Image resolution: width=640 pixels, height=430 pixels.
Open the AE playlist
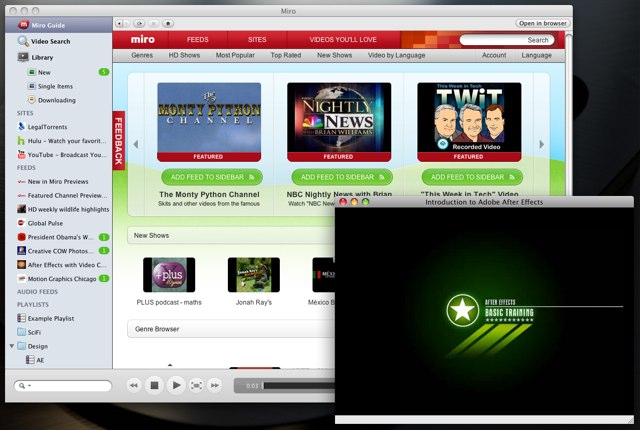point(58,360)
